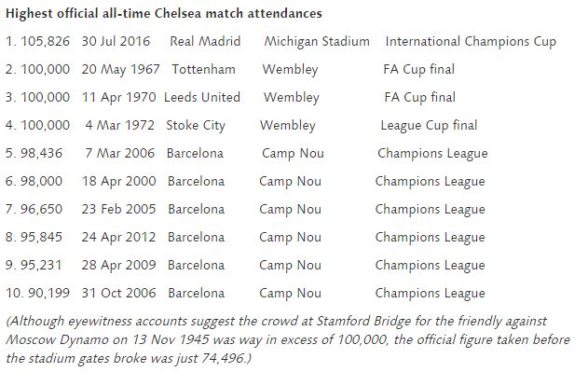Click the Real Madrid opponent text
The width and height of the screenshot is (588, 386).
coord(205,41)
